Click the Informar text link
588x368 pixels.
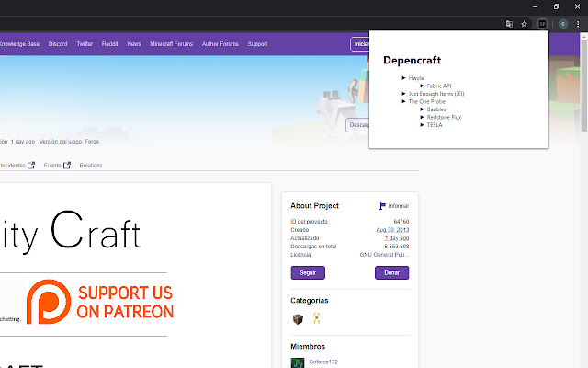pyautogui.click(x=399, y=206)
